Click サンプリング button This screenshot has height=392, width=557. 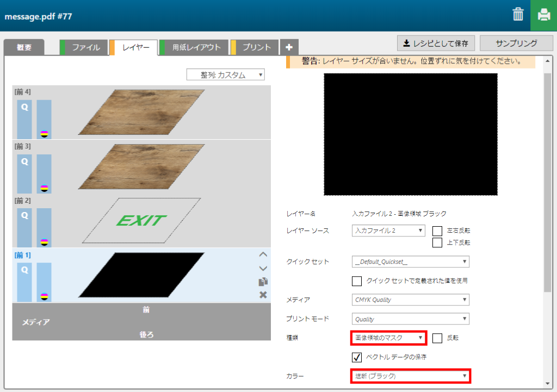pos(516,43)
